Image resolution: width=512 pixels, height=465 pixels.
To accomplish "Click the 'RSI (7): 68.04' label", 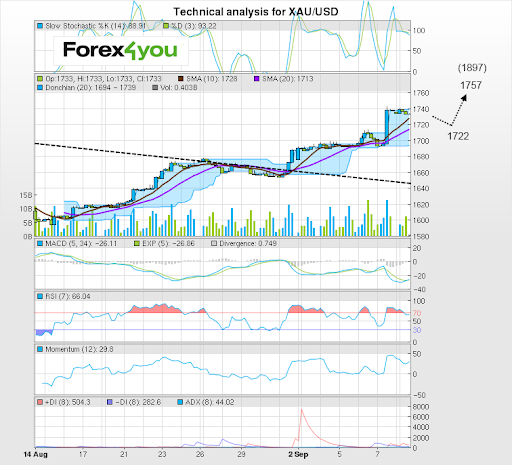I will pyautogui.click(x=68, y=296).
